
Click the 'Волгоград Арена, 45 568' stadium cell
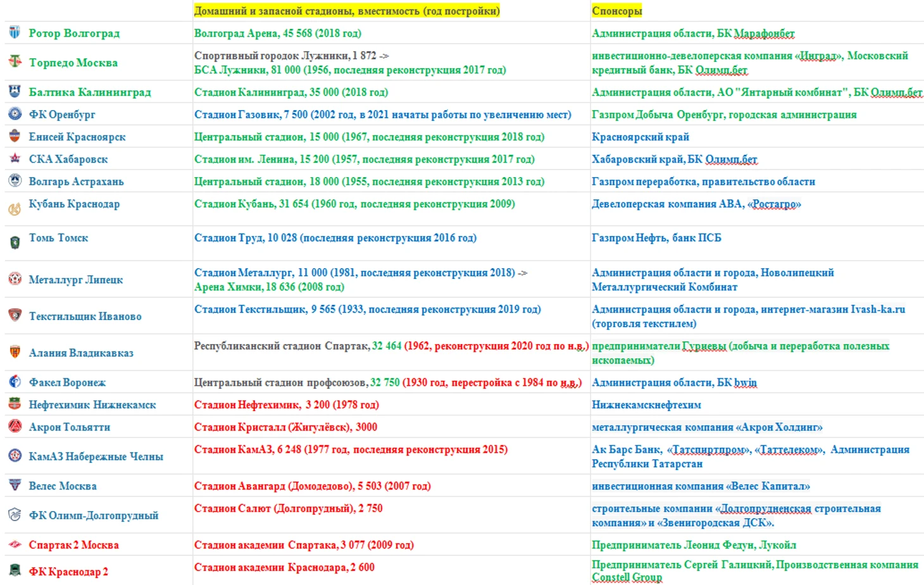278,33
